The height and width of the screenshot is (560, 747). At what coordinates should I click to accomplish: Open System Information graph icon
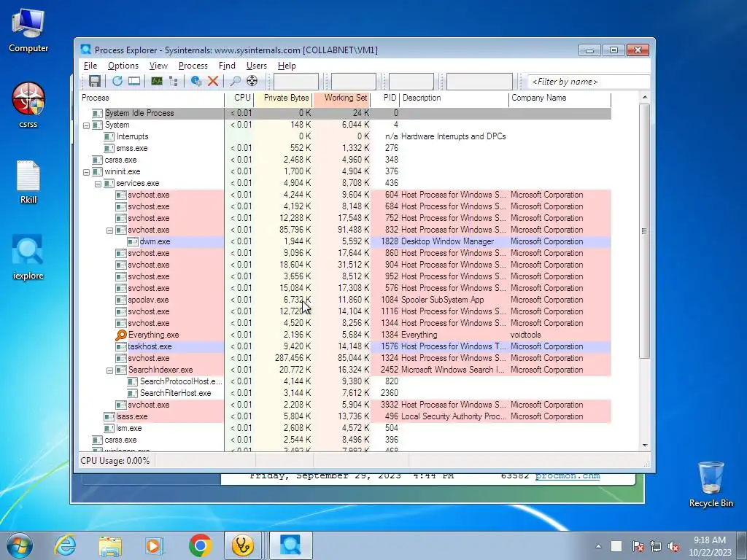pos(157,81)
